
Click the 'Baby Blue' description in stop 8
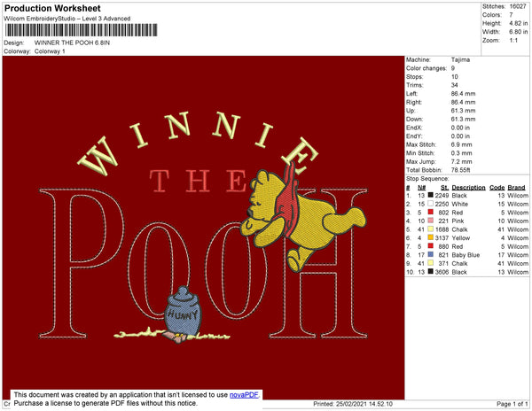click(465, 255)
